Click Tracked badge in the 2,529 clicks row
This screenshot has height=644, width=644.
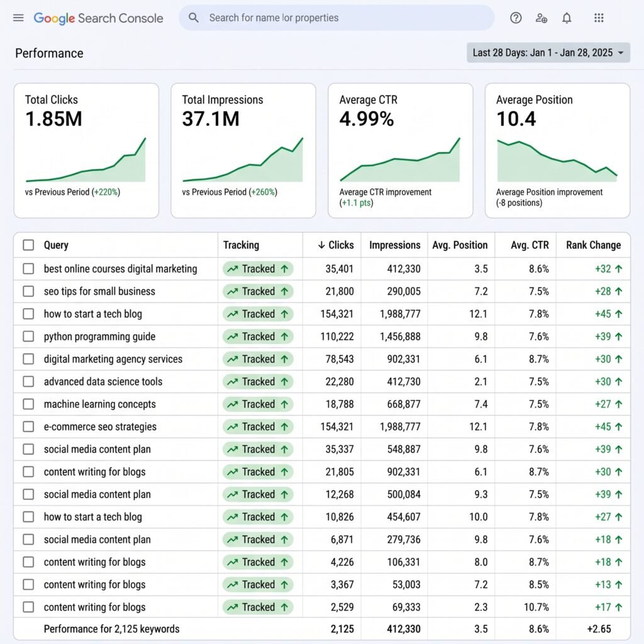pyautogui.click(x=258, y=607)
